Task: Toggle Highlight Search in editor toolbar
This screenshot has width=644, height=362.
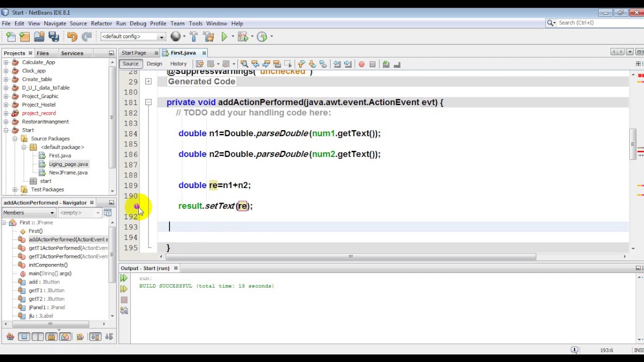Action: click(x=277, y=64)
